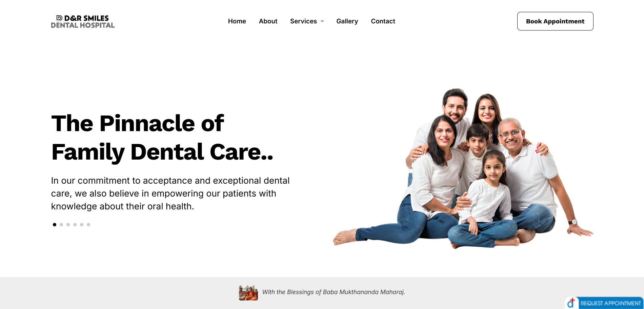
Task: Jump to the third slide dot
Action: (68, 225)
